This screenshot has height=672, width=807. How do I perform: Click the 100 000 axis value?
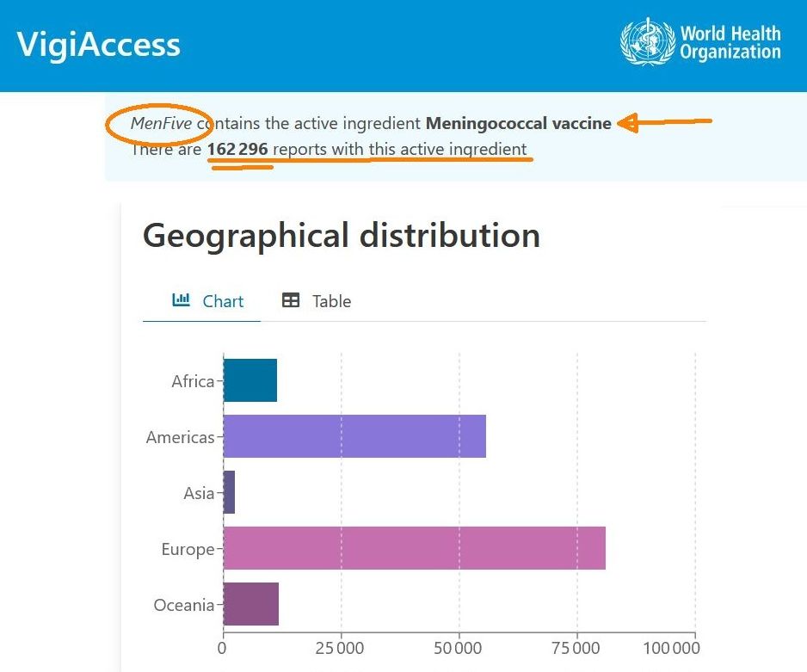[672, 648]
